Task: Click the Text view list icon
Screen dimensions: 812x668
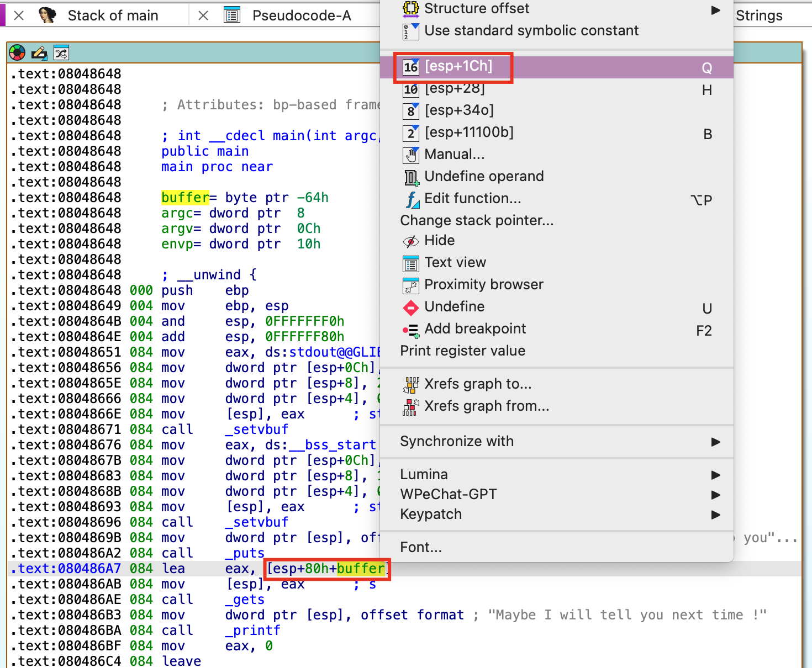Action: 411,263
